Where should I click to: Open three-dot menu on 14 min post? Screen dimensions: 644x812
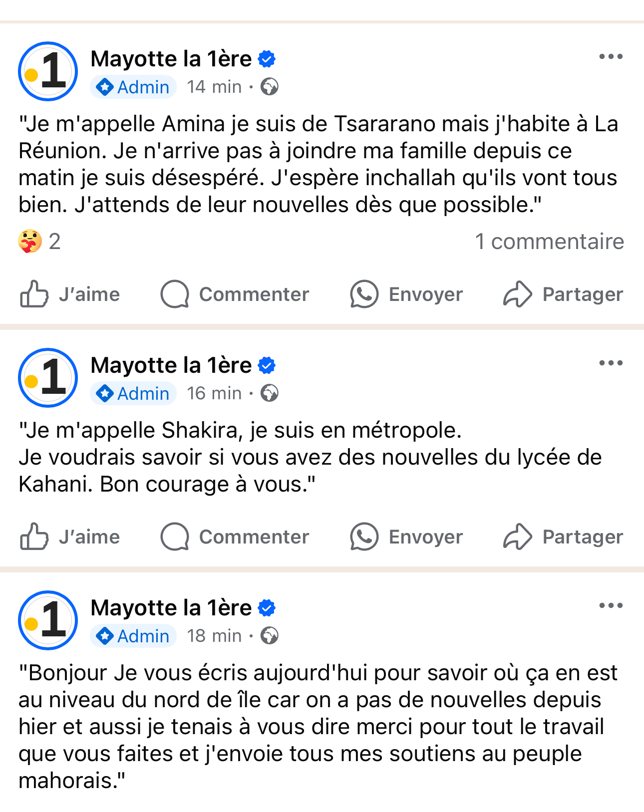[x=611, y=57]
